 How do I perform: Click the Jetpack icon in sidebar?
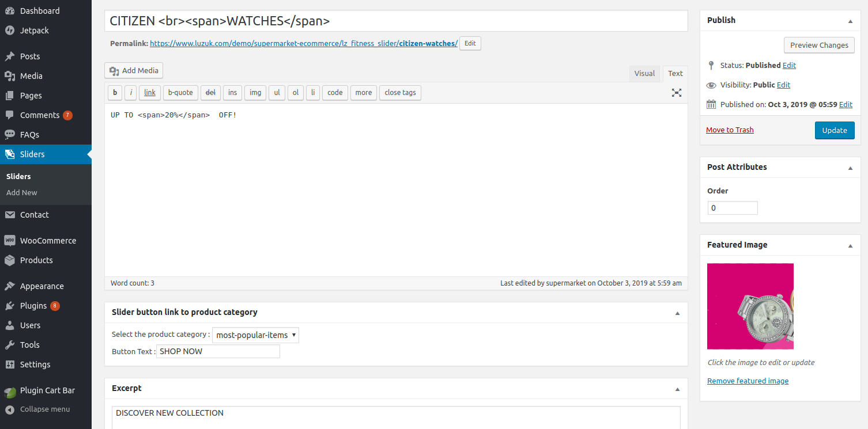coord(10,31)
